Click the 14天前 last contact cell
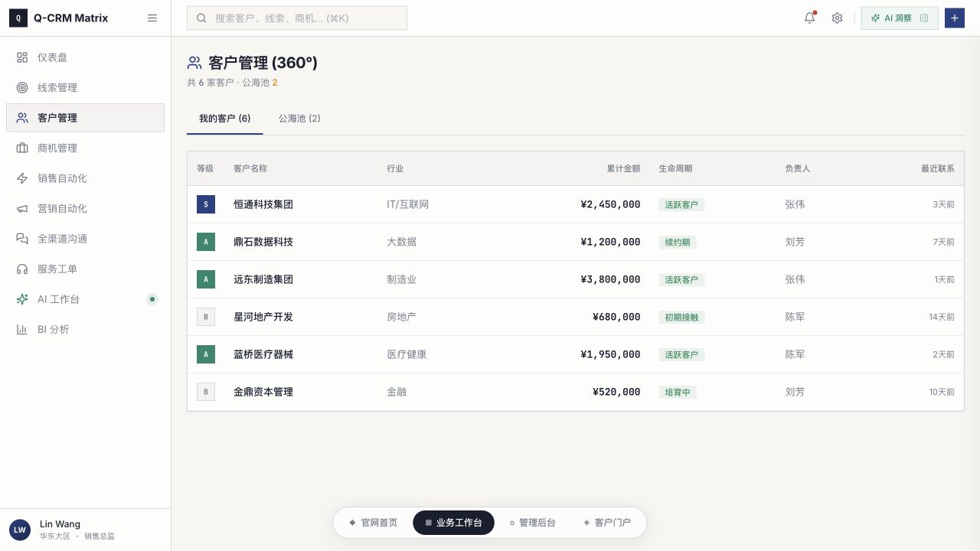Image resolution: width=980 pixels, height=551 pixels. 942,317
